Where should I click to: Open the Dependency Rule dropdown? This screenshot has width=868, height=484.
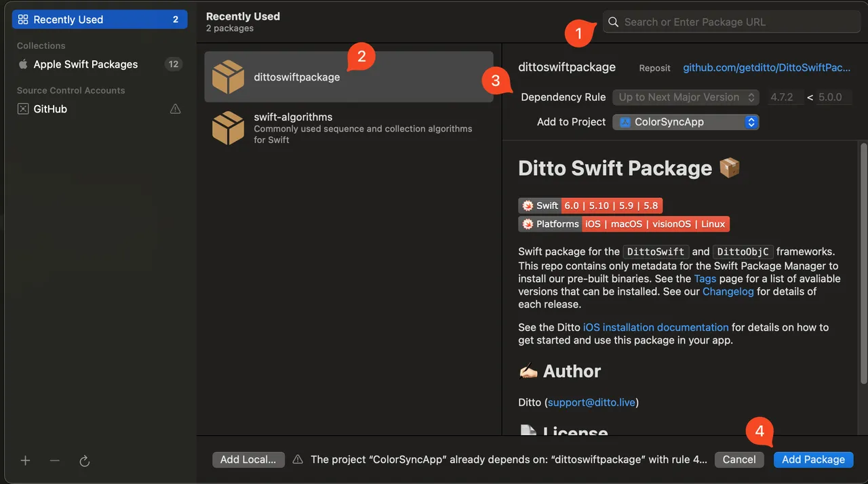click(x=686, y=97)
